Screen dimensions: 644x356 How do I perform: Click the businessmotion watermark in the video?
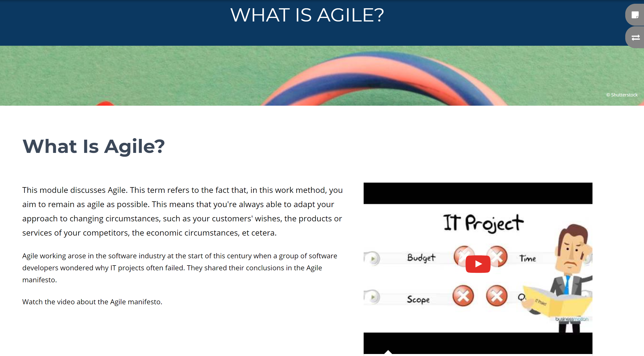click(x=572, y=319)
